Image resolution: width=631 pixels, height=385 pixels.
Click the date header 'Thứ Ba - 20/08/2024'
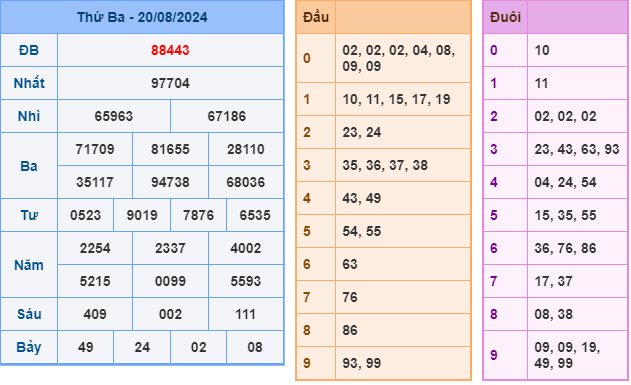[142, 17]
